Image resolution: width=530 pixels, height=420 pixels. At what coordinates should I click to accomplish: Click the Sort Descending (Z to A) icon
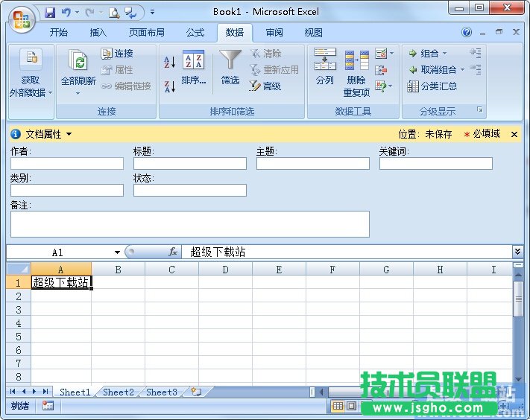coord(169,86)
